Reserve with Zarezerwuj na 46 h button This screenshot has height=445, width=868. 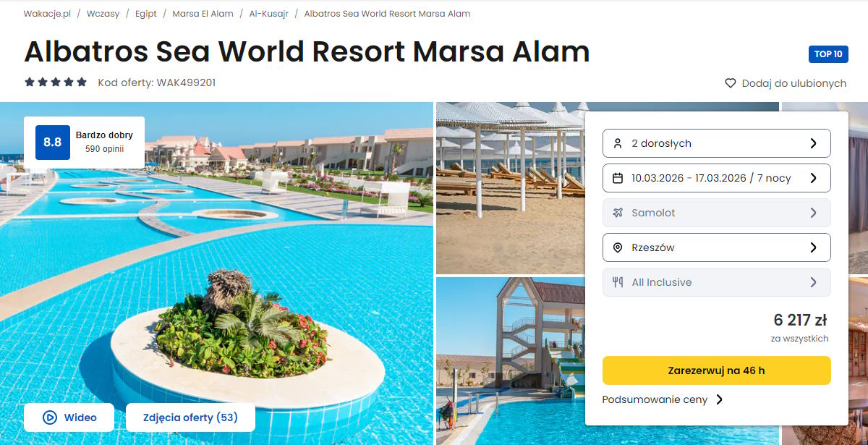pos(716,370)
